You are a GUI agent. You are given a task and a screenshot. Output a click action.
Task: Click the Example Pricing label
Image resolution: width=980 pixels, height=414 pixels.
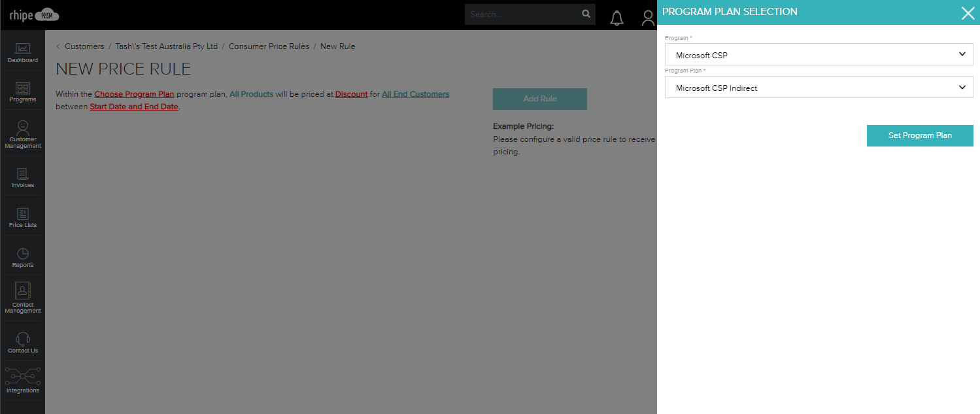pos(523,126)
